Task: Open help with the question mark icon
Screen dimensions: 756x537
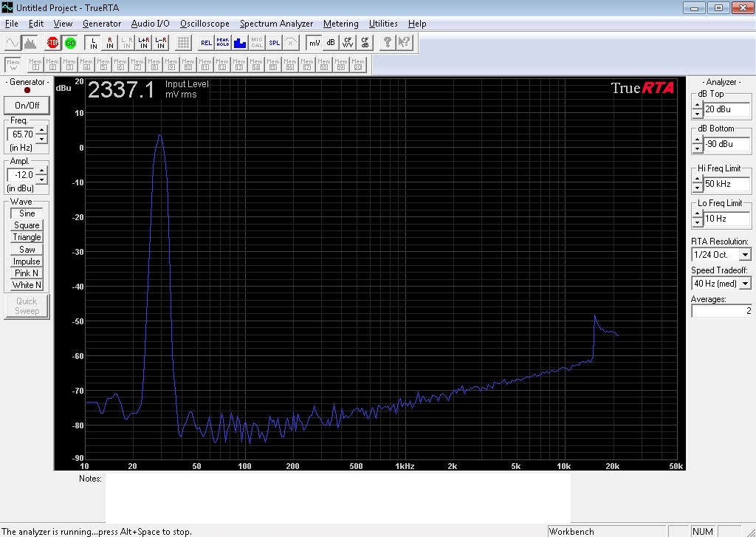Action: [x=387, y=43]
